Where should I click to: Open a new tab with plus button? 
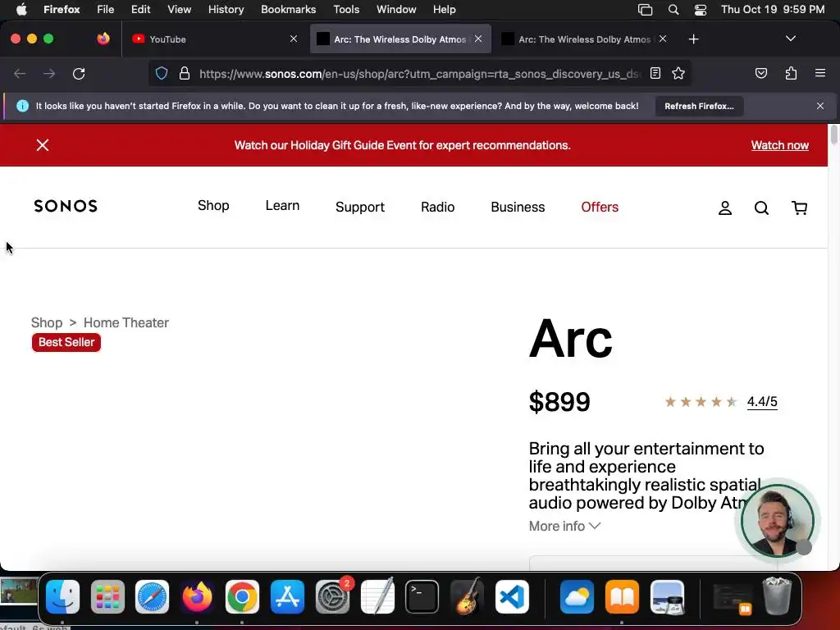(x=693, y=39)
